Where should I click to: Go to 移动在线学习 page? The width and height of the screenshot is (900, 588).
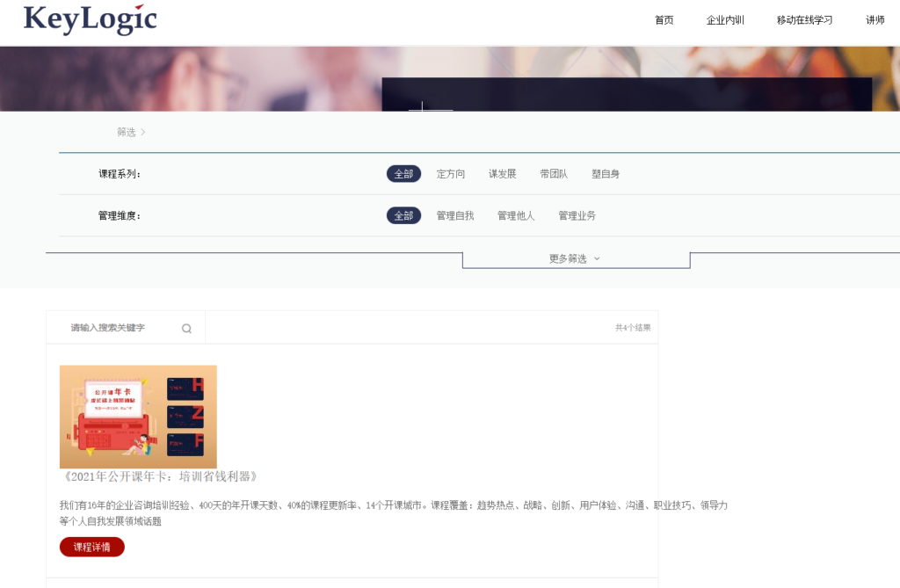coord(804,20)
